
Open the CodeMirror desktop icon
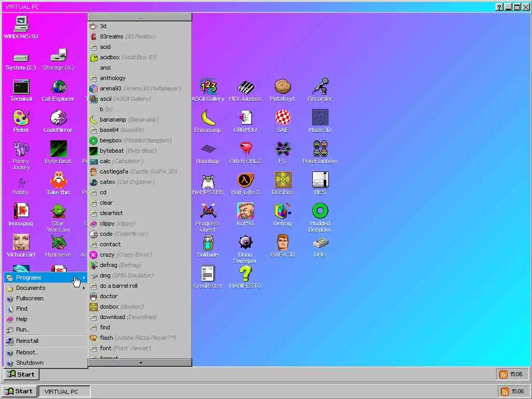[x=58, y=122]
